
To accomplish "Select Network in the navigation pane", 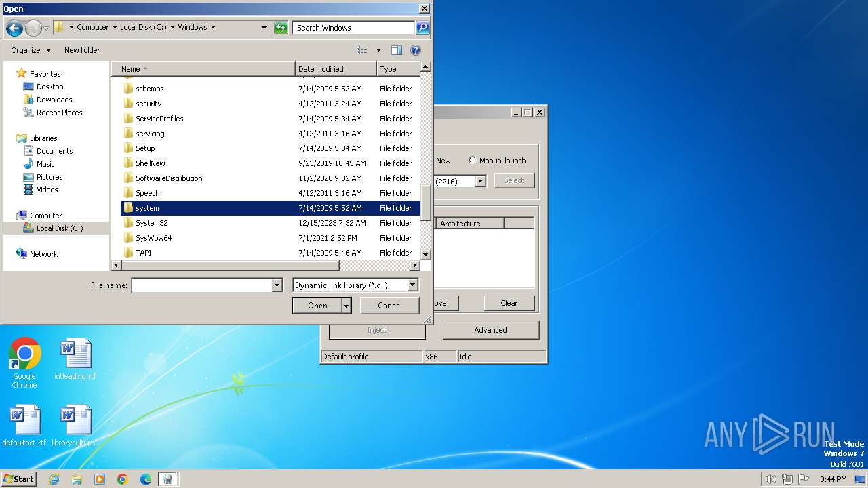I will 43,254.
